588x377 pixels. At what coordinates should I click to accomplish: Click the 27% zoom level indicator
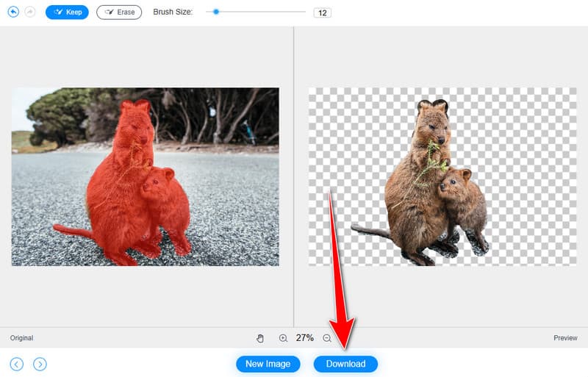pos(304,338)
